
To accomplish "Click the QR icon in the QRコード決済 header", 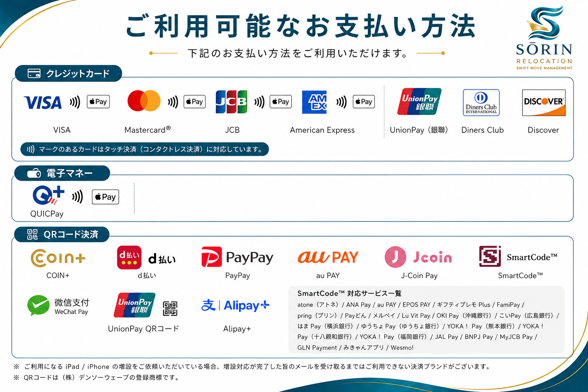I will pos(33,234).
